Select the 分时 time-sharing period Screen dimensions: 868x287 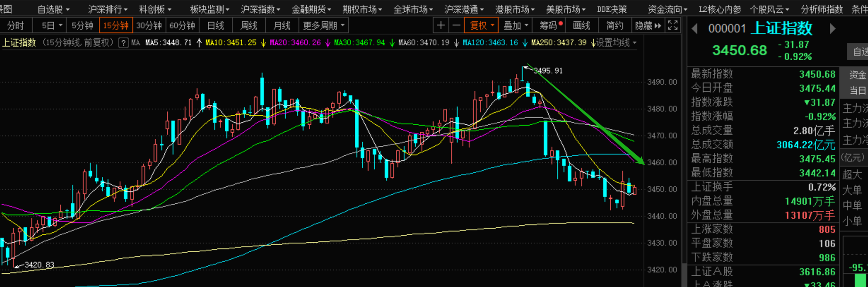pos(16,25)
